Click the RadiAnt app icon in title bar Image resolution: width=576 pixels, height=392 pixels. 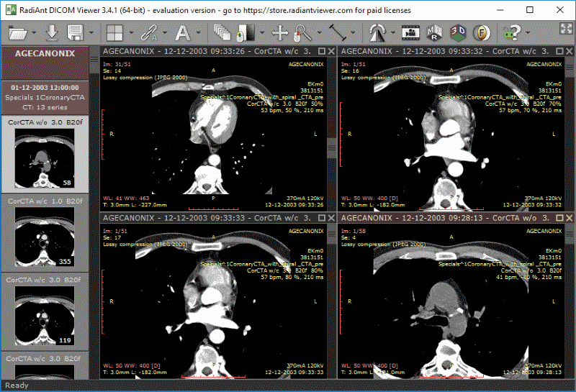coord(11,10)
